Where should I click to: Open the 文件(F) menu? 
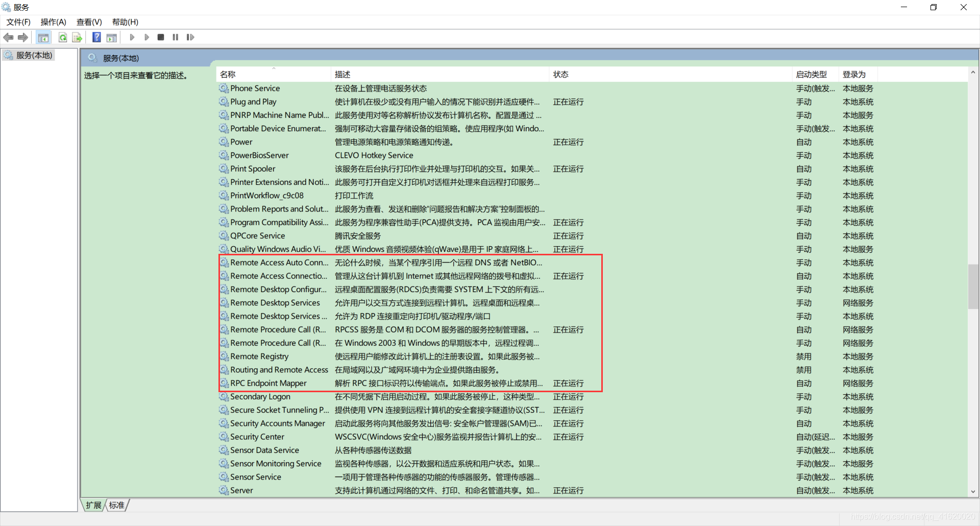tap(18, 22)
